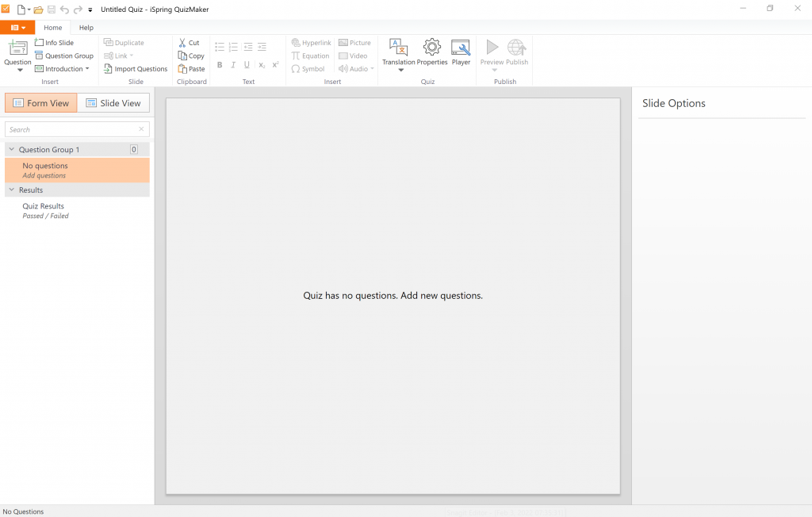
Task: Add a new Question Group
Action: (63, 56)
